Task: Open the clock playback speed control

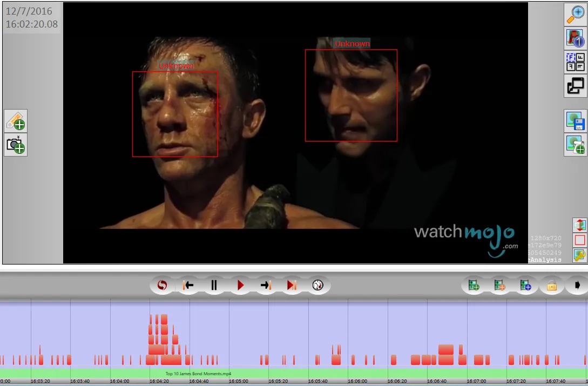Action: click(317, 286)
